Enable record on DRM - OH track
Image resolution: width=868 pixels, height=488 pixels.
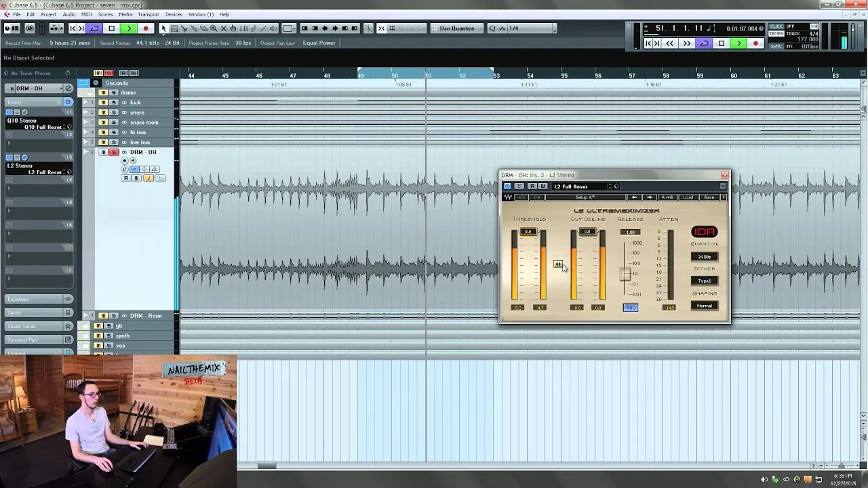(x=124, y=161)
